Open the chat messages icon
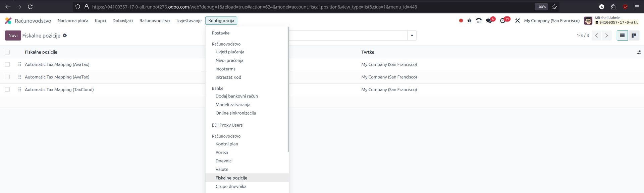Screen dimensions: 644x193 pos(489,21)
